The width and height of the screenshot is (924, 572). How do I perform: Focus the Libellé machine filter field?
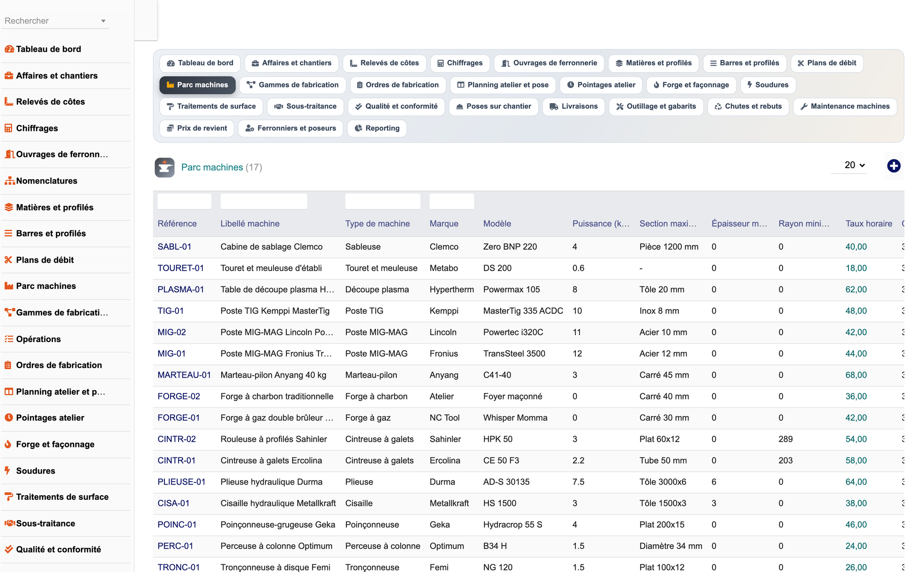point(264,201)
